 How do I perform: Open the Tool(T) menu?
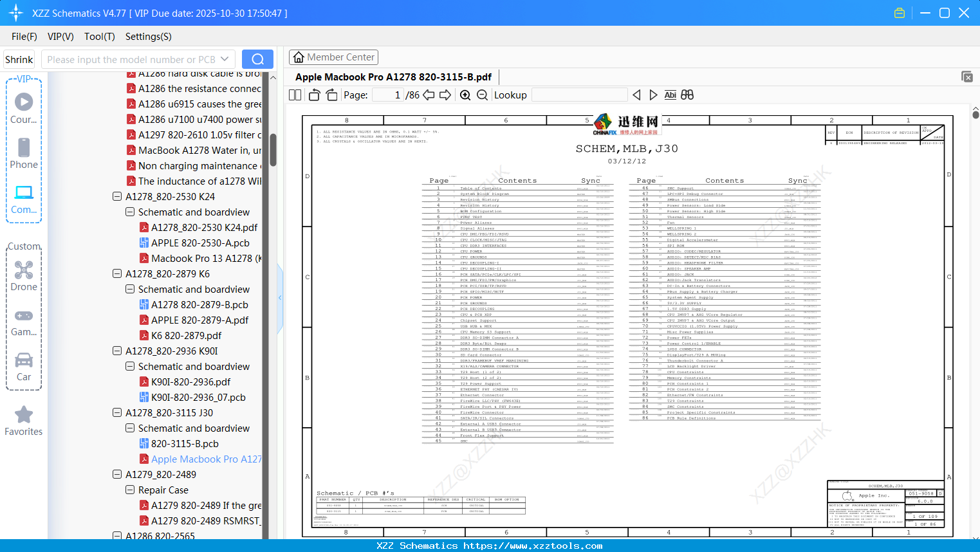click(100, 37)
